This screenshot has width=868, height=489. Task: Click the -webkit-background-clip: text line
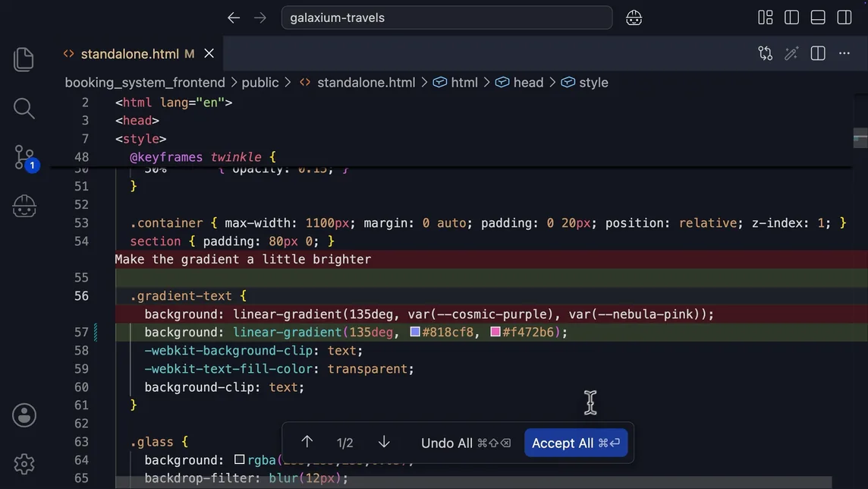pyautogui.click(x=253, y=351)
